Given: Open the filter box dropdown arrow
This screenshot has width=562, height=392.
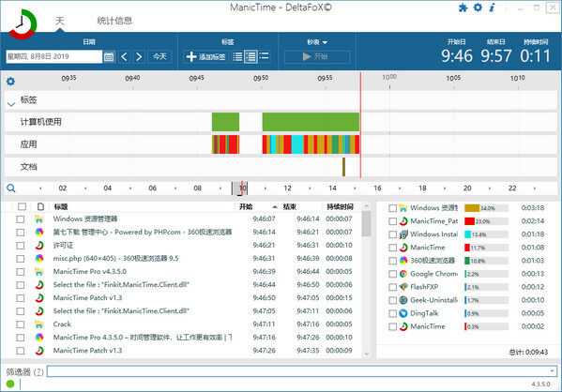Looking at the screenshot, I should 552,370.
